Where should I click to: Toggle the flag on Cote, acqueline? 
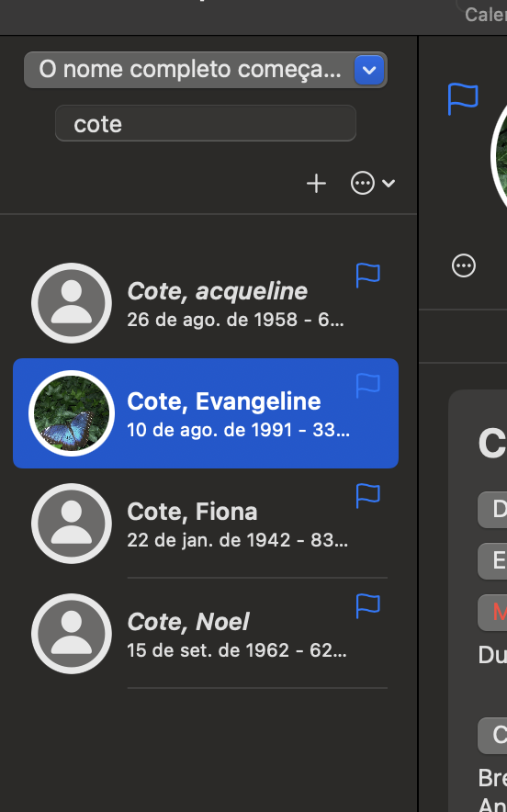pyautogui.click(x=368, y=275)
